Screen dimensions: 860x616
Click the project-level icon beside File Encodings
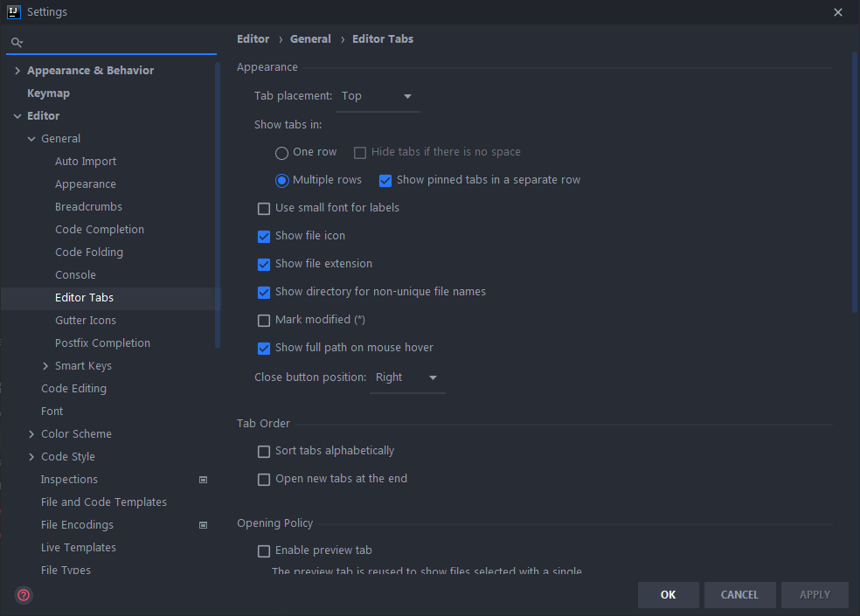coord(203,525)
